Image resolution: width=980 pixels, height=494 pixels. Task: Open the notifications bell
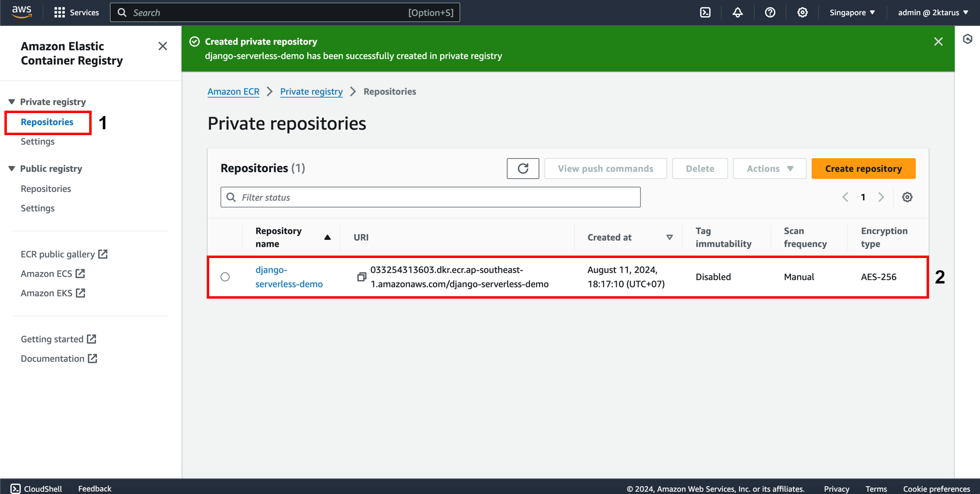coord(737,12)
